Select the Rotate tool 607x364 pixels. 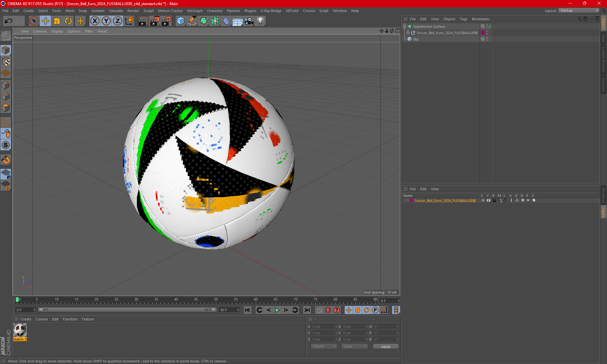tap(68, 21)
